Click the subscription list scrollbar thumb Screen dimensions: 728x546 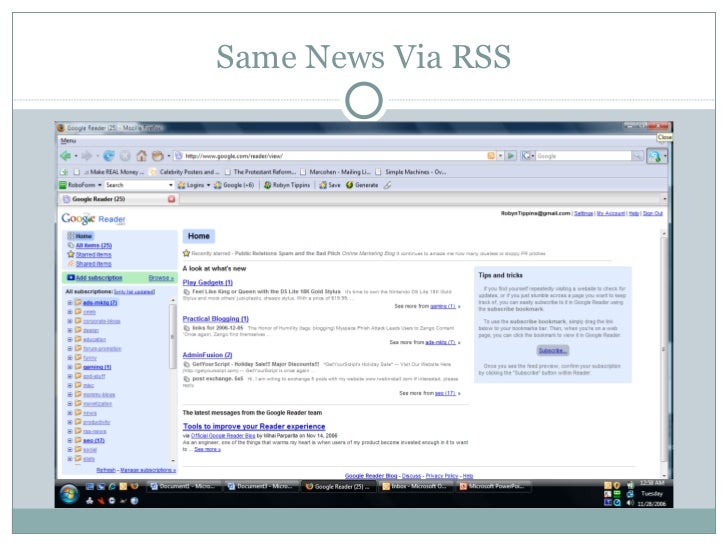tap(173, 336)
